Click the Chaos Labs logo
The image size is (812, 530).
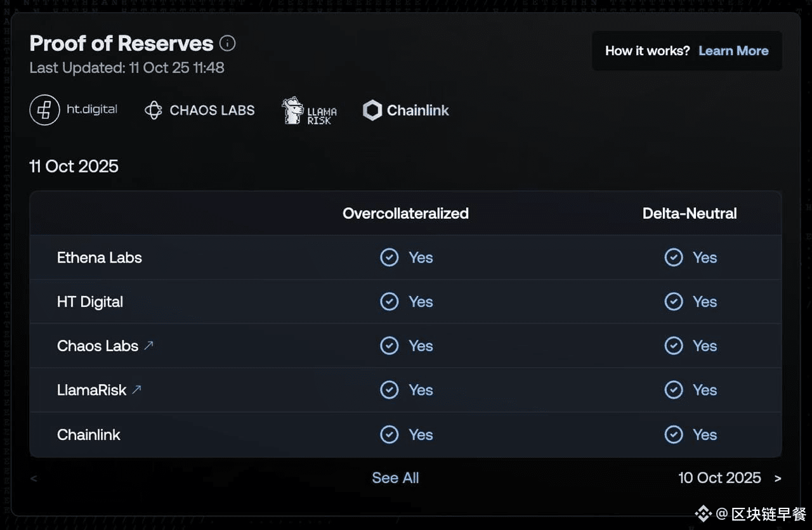point(199,110)
